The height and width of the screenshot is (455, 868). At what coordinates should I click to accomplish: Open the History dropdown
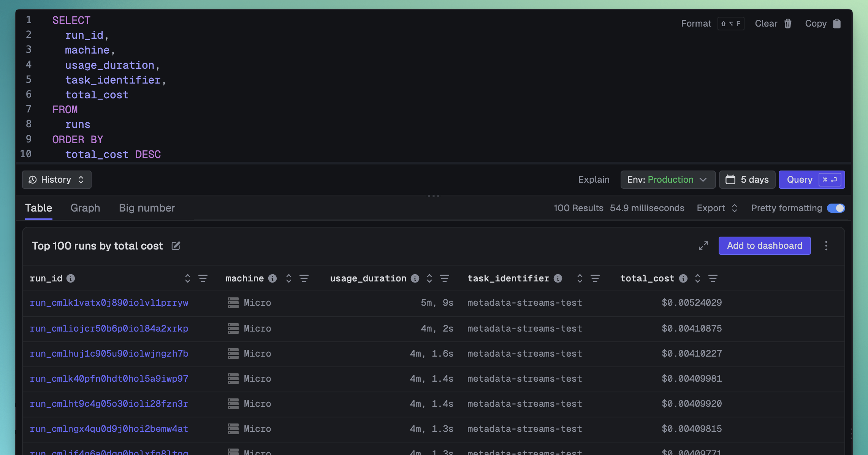click(57, 180)
